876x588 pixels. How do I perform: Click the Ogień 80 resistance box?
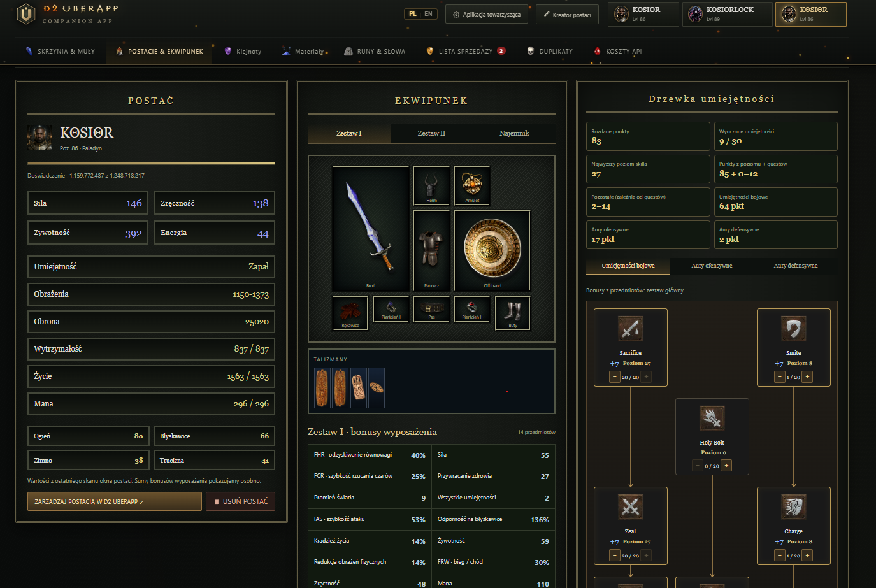88,436
